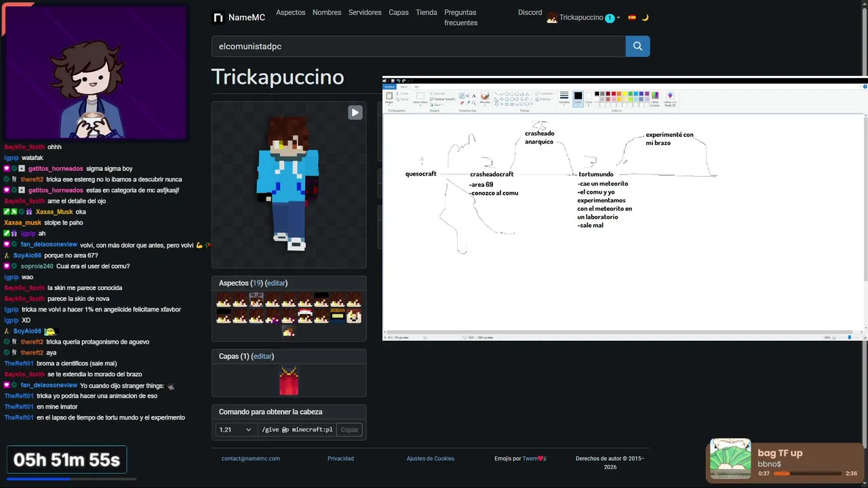868x488 pixels.
Task: Open the NameMC home logo
Action: pos(239,18)
